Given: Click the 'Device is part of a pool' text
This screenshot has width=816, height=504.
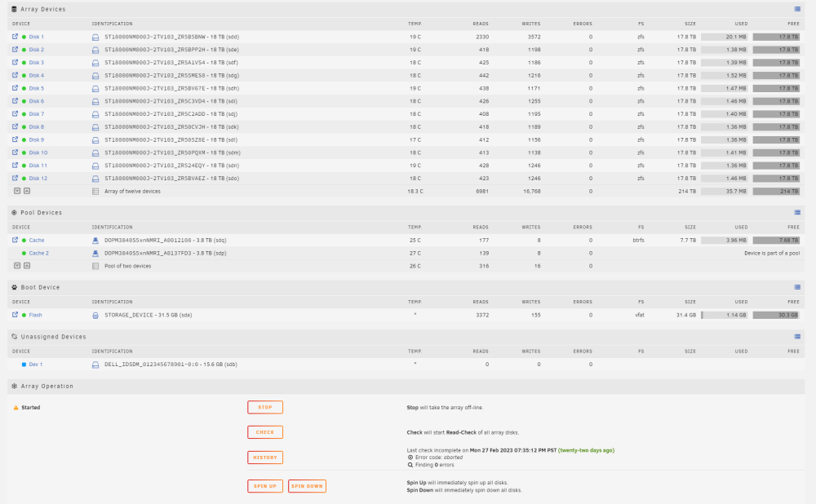Looking at the screenshot, I should 772,254.
